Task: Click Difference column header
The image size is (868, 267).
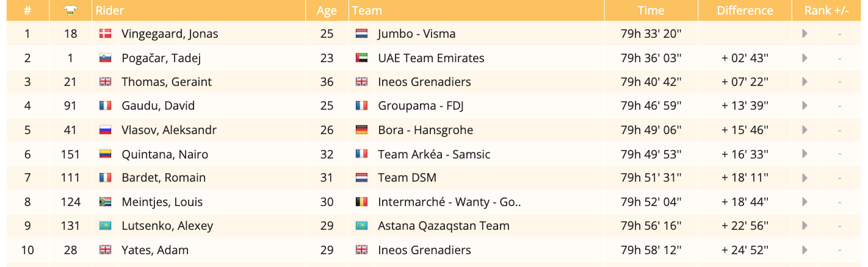Action: tap(745, 10)
